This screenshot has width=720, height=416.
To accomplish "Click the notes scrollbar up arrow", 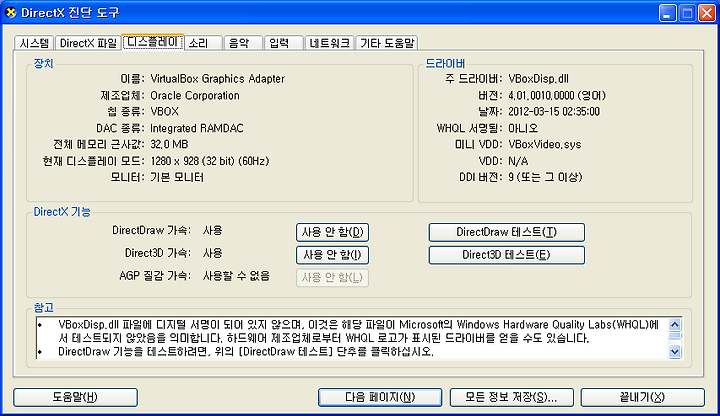I will coord(675,325).
